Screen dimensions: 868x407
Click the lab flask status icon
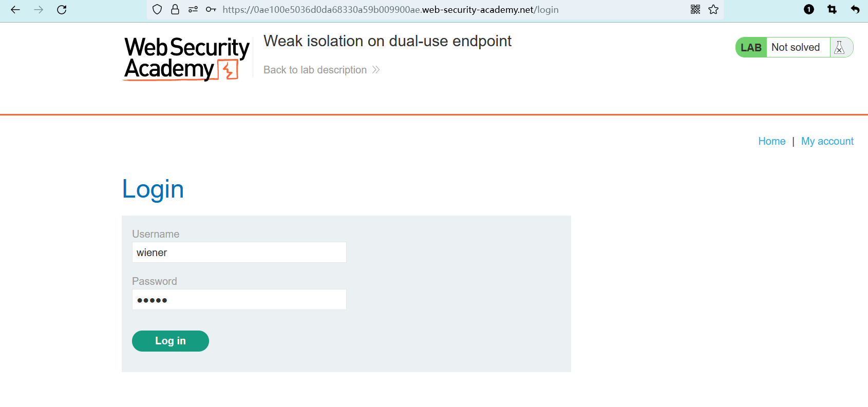[x=839, y=47]
